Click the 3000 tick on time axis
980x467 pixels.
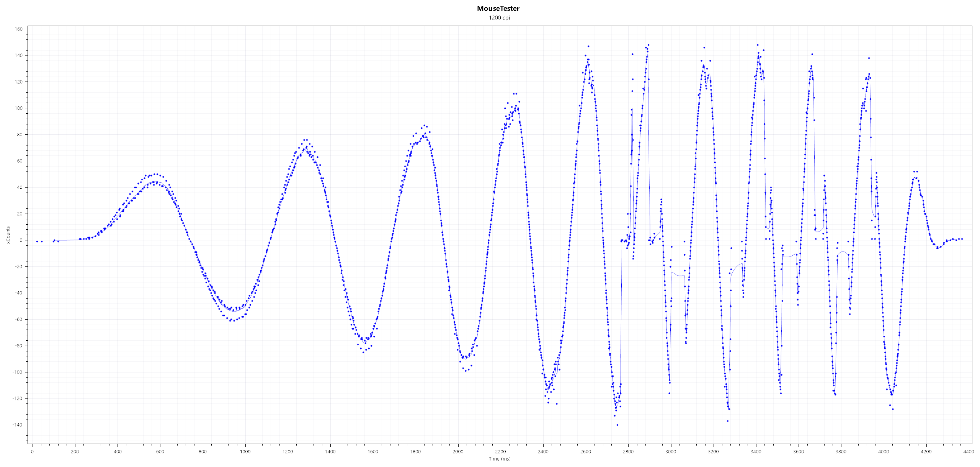click(x=671, y=452)
